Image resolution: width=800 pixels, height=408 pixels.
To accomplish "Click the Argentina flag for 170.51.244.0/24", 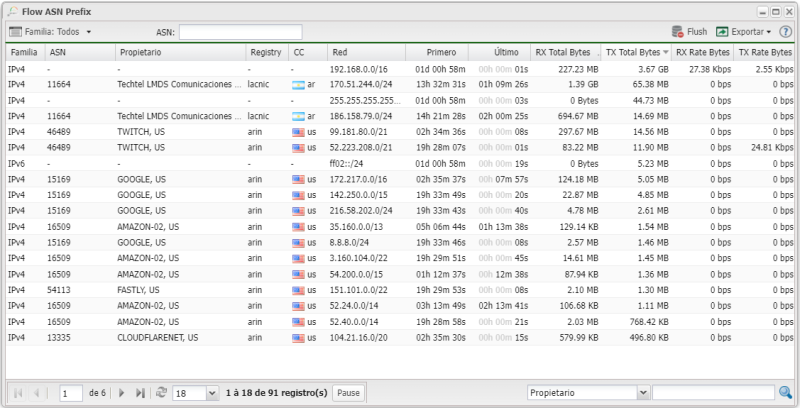I will tap(298, 85).
